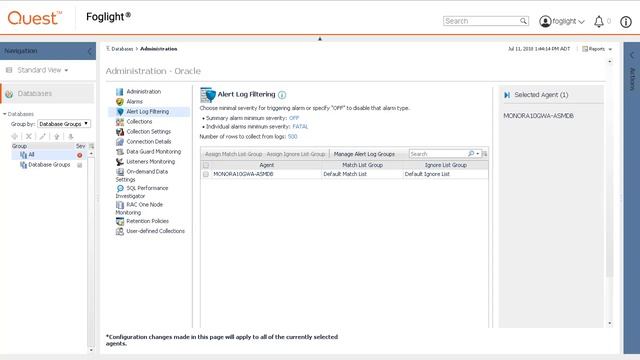Click the red severity icon for All
This screenshot has height=360, width=640.
pyautogui.click(x=80, y=155)
